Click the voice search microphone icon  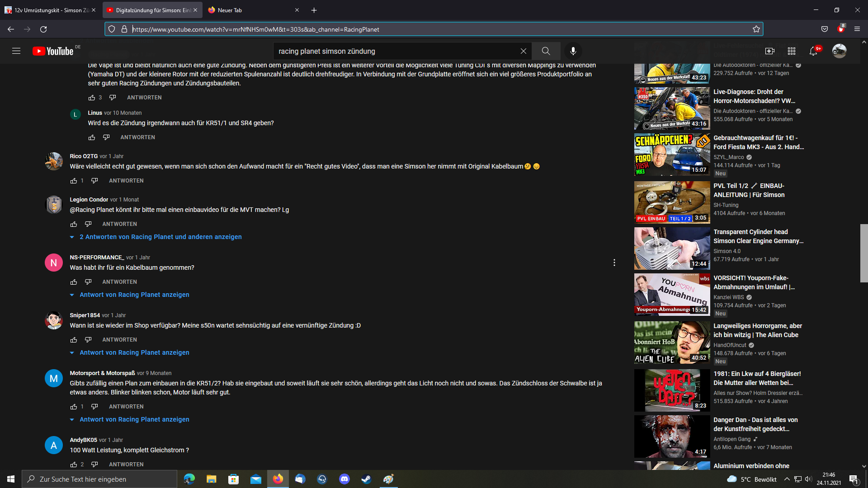tap(573, 51)
